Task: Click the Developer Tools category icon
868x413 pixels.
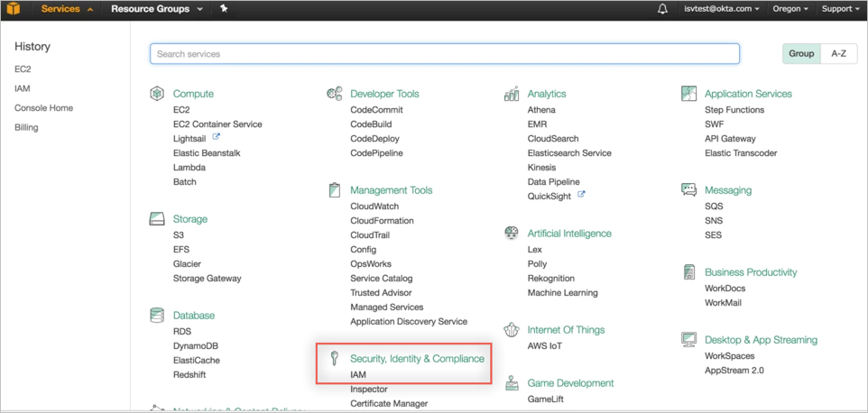Action: tap(334, 94)
